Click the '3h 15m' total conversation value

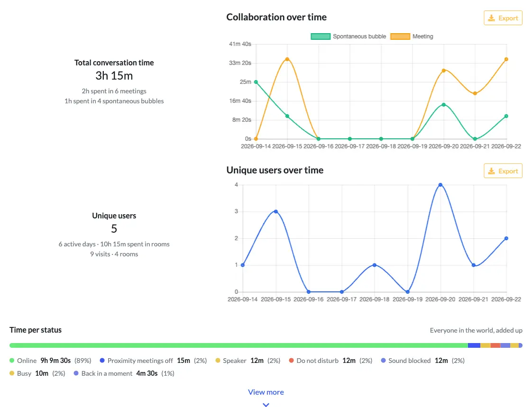(x=114, y=76)
